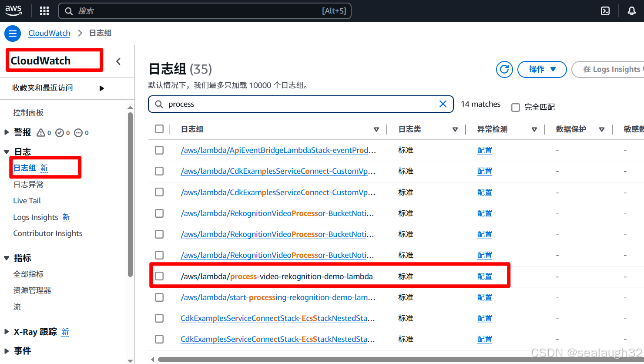This screenshot has height=364, width=644.
Task: Check the start-processing-rekognition-demo row checkbox
Action: coord(159,297)
